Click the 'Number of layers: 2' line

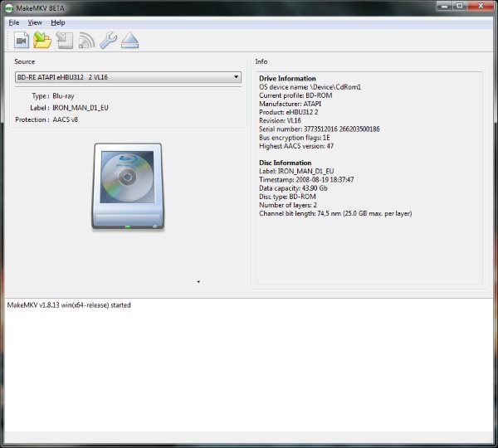coord(288,205)
